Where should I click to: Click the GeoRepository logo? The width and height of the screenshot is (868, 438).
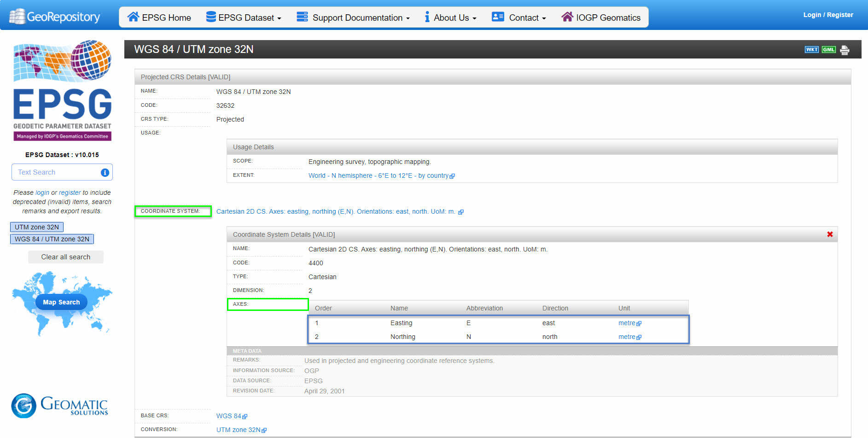click(54, 15)
